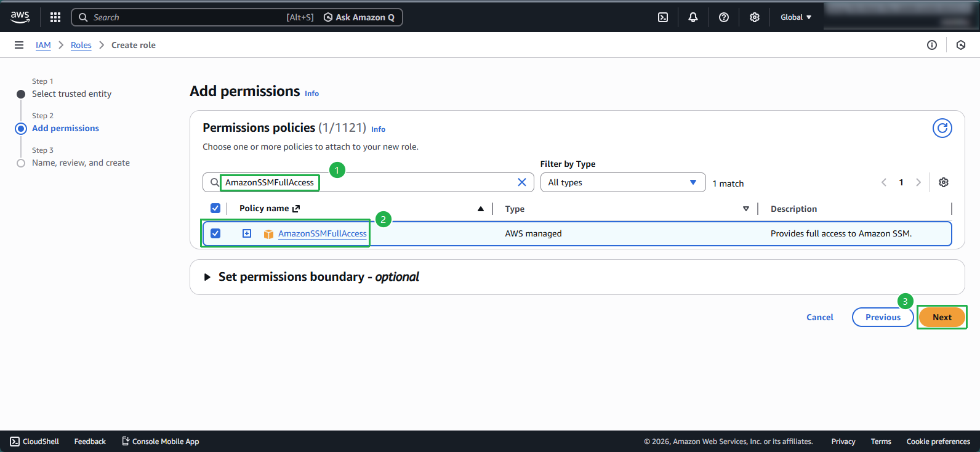Open the page info panel icon
The width and height of the screenshot is (980, 452).
click(932, 45)
